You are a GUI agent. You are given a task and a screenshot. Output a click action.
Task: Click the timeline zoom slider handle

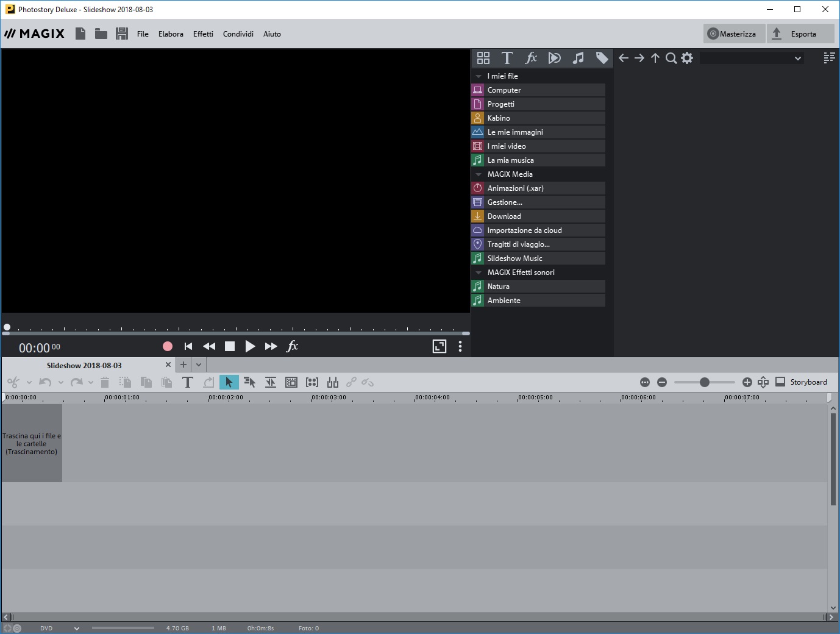705,382
